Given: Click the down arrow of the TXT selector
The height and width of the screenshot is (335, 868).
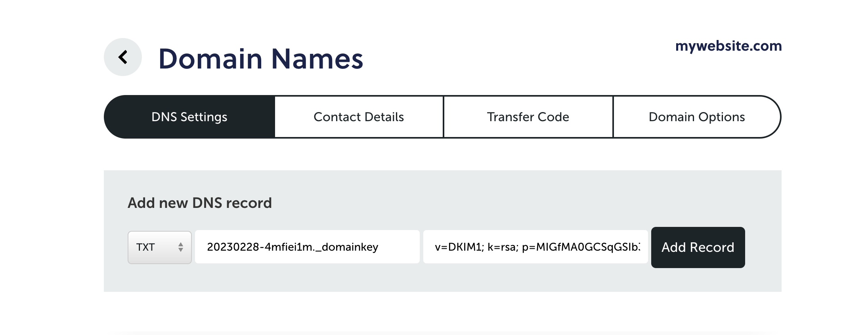Looking at the screenshot, I should click(181, 250).
